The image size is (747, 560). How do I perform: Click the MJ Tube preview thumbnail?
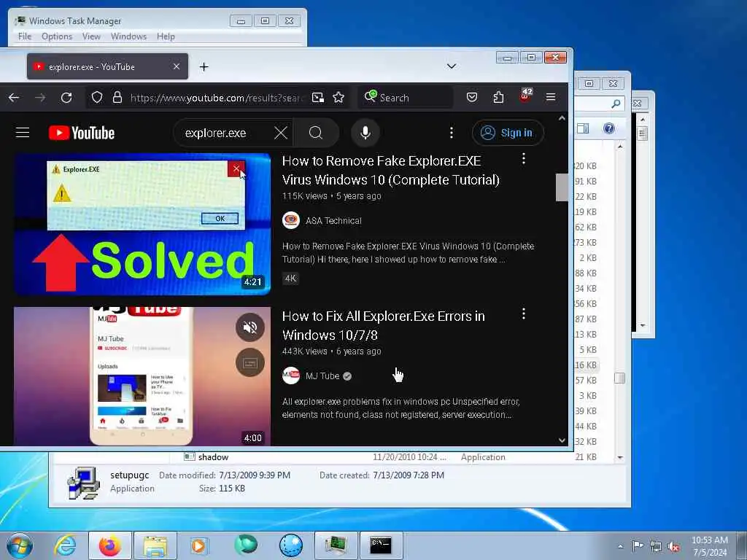pos(142,376)
